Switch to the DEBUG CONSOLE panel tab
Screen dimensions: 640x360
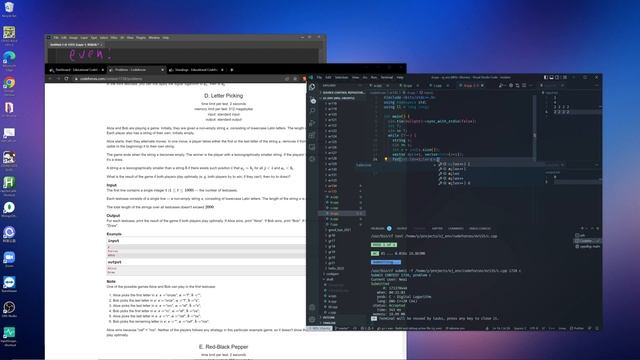coord(480,229)
